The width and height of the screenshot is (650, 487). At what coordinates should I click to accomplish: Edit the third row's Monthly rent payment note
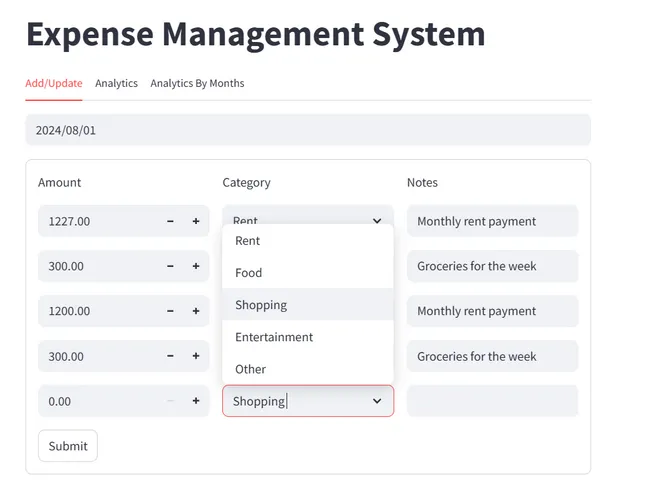(492, 311)
